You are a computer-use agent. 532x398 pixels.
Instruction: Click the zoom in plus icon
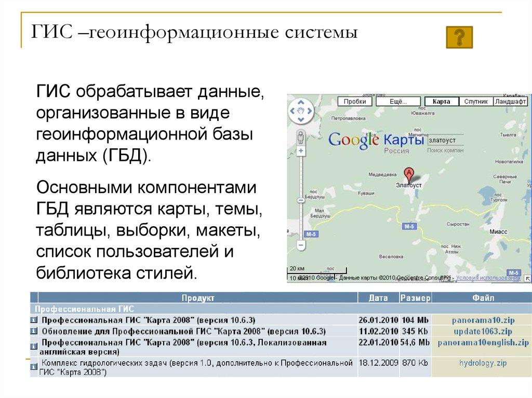click(x=301, y=150)
